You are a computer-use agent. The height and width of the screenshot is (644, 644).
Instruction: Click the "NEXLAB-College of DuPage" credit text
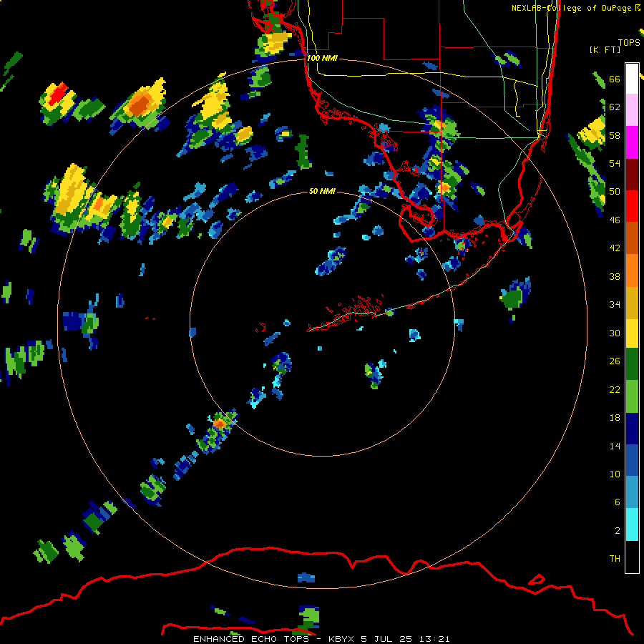[x=571, y=8]
